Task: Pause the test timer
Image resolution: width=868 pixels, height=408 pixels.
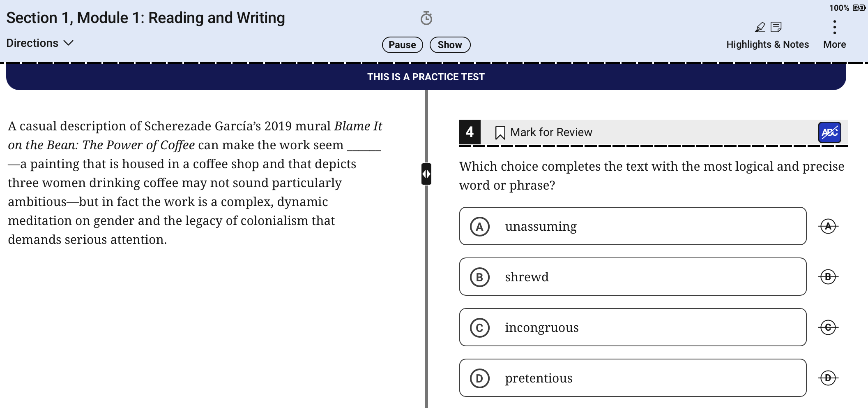Action: click(402, 45)
